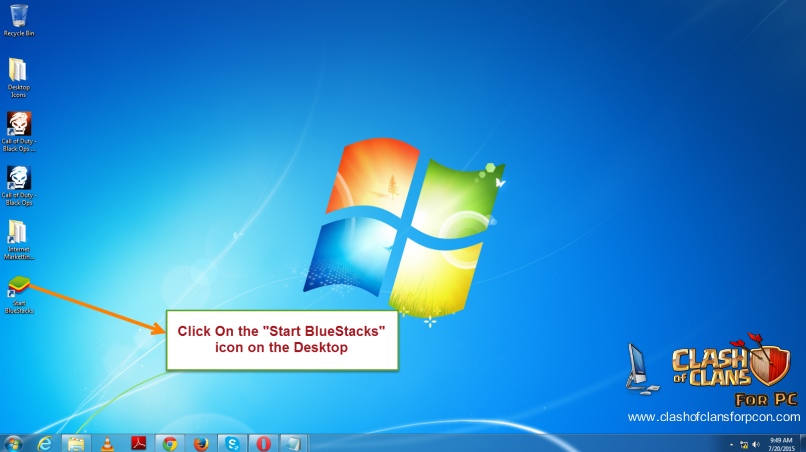Click the Start BlueStacks desktop icon
806x452 pixels.
(19, 295)
